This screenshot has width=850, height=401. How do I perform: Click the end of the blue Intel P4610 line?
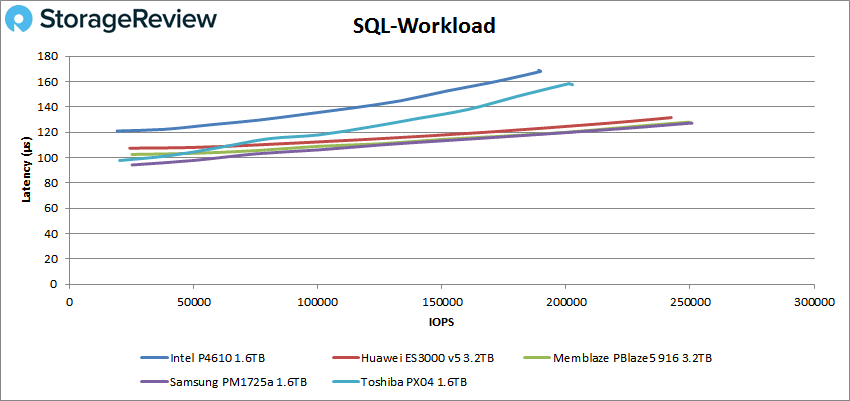point(539,71)
